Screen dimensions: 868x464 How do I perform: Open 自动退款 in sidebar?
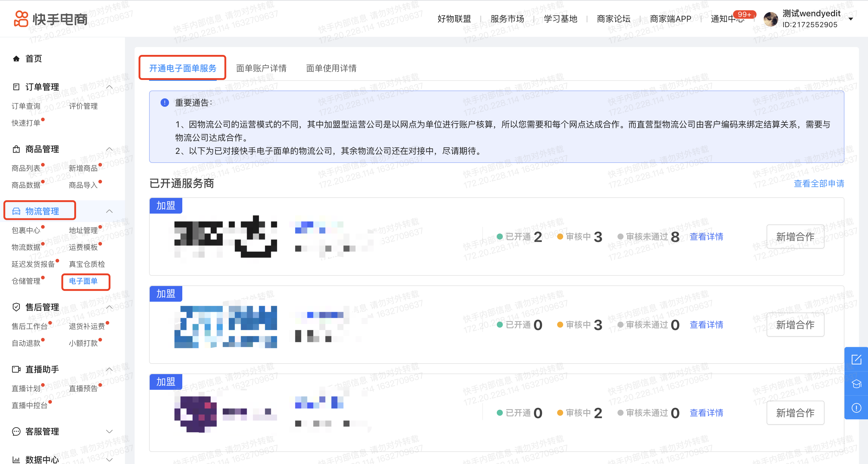pos(26,343)
